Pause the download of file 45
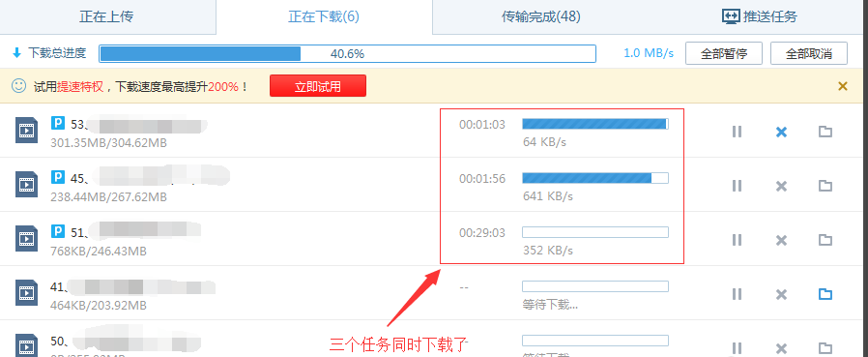Screen dimensions: 868x357 pyautogui.click(x=737, y=186)
